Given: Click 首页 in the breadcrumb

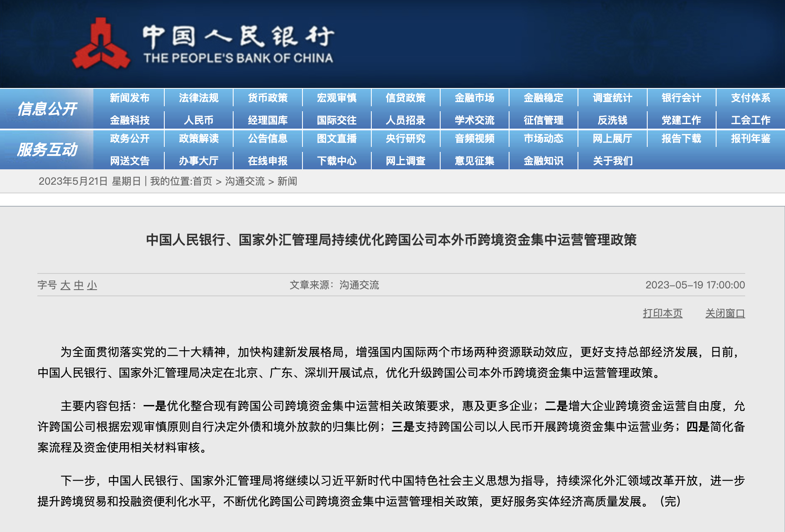Looking at the screenshot, I should 202,181.
